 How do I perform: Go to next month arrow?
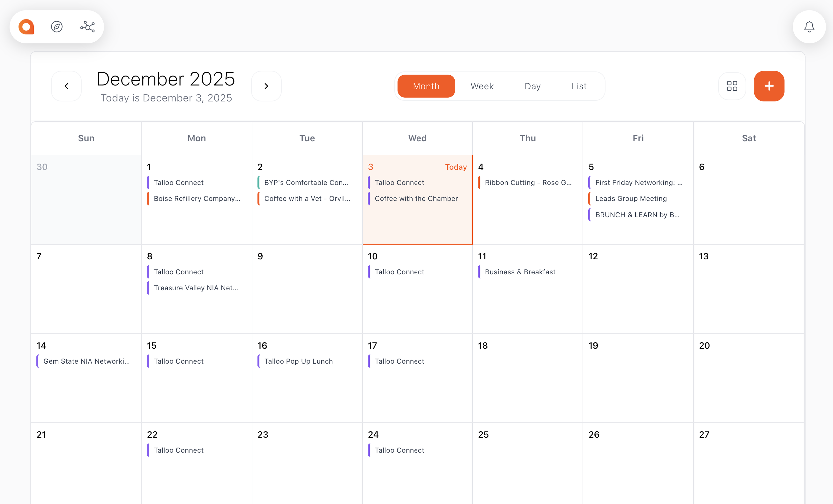click(266, 86)
